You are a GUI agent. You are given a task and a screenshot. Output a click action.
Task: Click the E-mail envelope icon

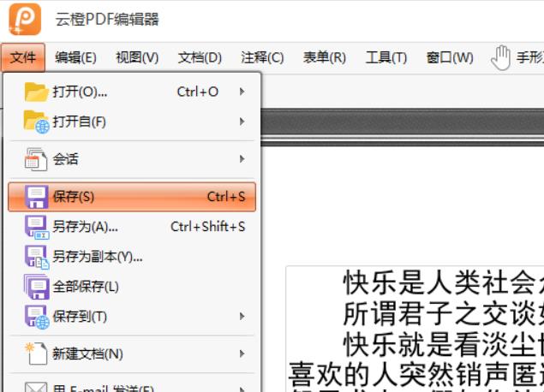click(36, 387)
